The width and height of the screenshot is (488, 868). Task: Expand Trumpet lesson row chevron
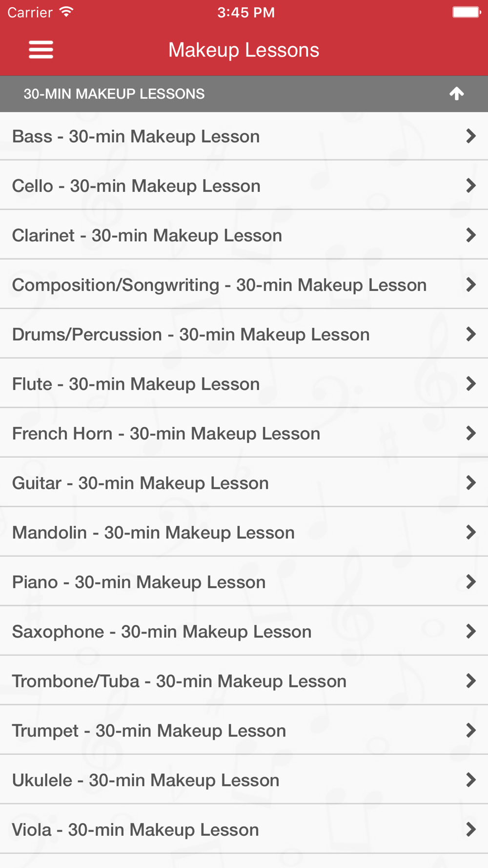(x=470, y=731)
